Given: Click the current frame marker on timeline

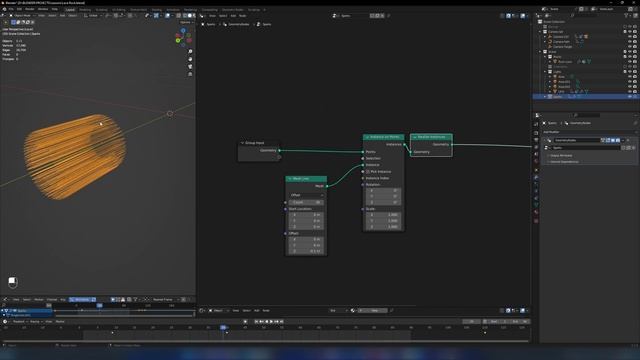Looking at the screenshot, I should click(223, 327).
